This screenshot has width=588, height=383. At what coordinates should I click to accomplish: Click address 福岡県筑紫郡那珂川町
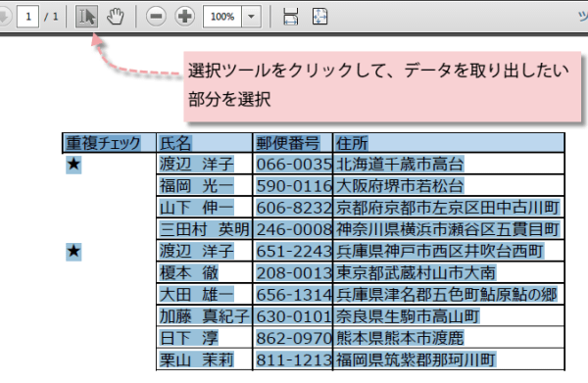[416, 360]
